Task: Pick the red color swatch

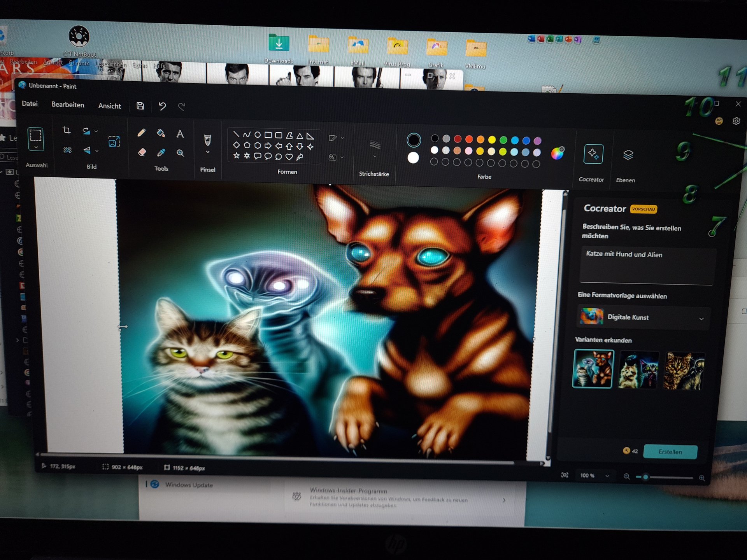Action: click(458, 139)
